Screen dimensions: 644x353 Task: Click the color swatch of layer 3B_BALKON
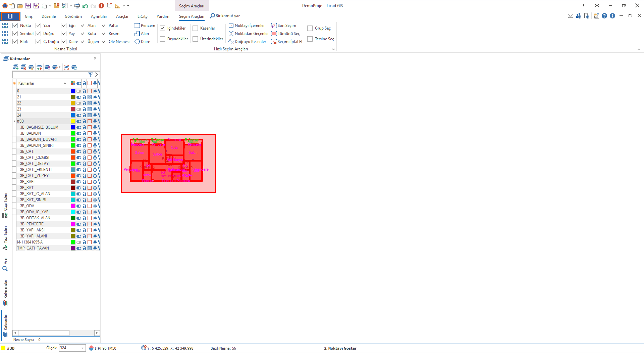pyautogui.click(x=73, y=133)
